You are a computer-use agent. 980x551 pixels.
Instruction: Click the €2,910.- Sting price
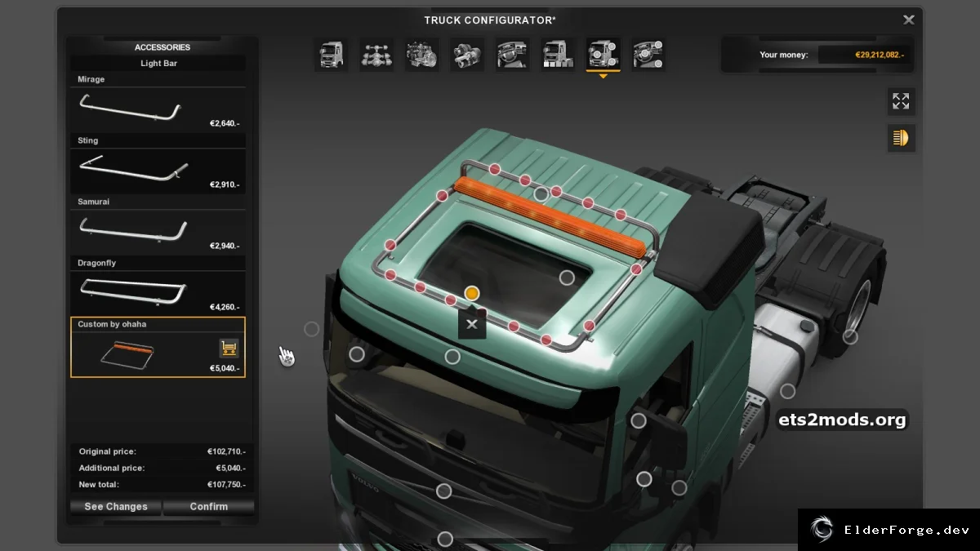[x=225, y=184]
